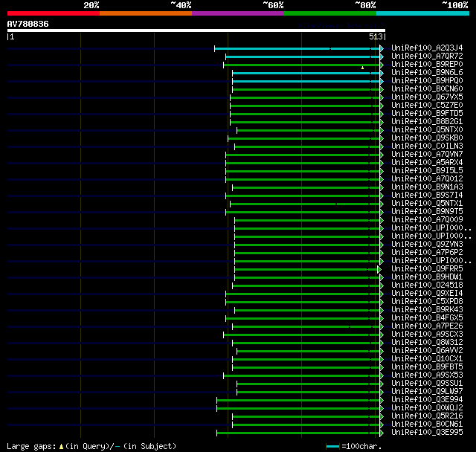This screenshot has width=476, height=452.
Task: Click the red 20% identity legend segment
Action: (x=54, y=13)
